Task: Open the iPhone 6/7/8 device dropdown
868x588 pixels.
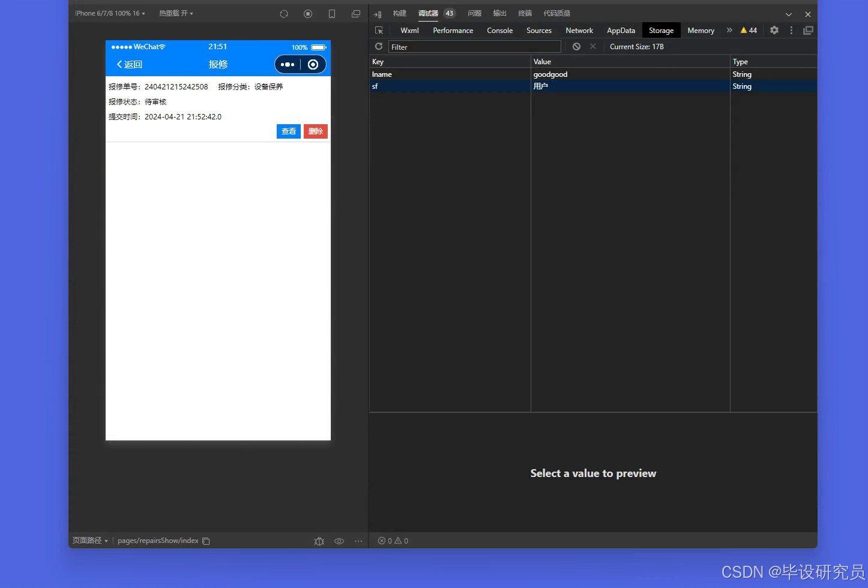Action: coord(110,13)
